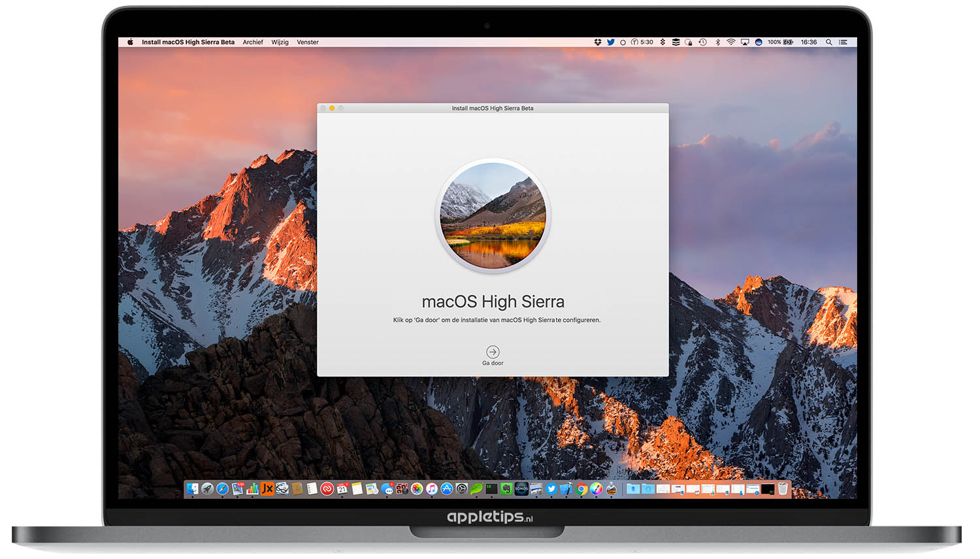Launch Google Chrome from the dock
Image resolution: width=980 pixels, height=559 pixels.
581,489
